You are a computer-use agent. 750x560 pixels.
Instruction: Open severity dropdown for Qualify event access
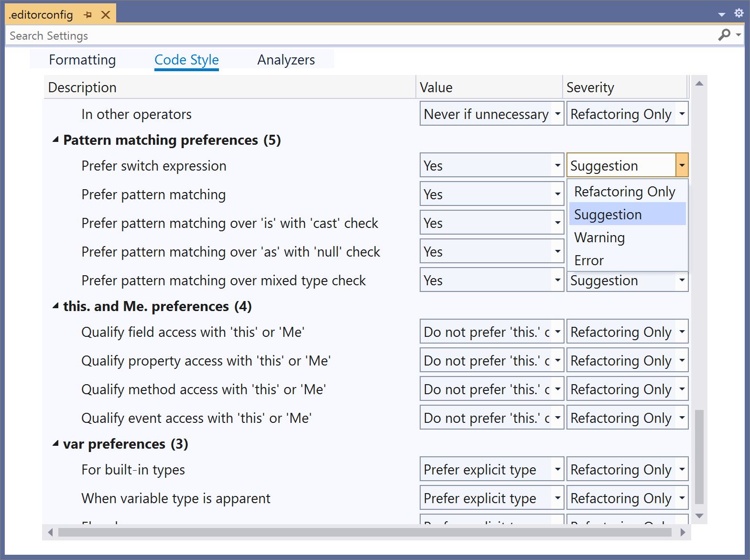coord(682,418)
